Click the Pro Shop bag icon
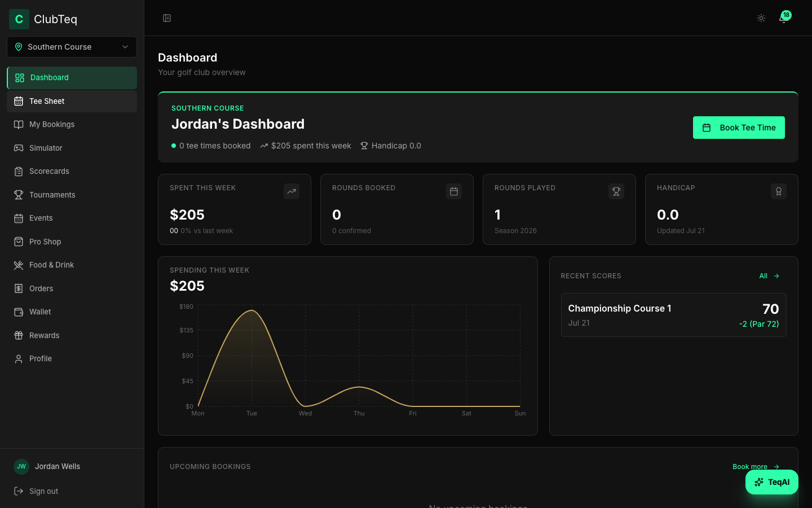Viewport: 812px width, 508px height. (19, 242)
